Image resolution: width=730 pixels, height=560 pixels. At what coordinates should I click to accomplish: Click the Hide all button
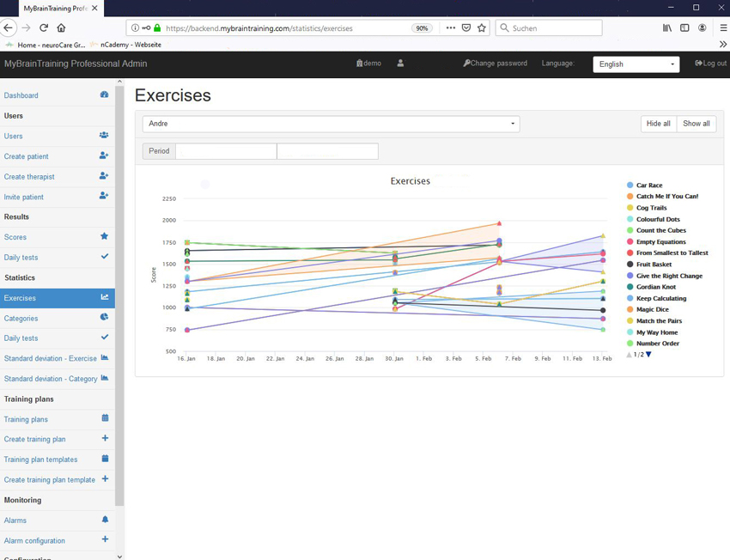click(658, 124)
